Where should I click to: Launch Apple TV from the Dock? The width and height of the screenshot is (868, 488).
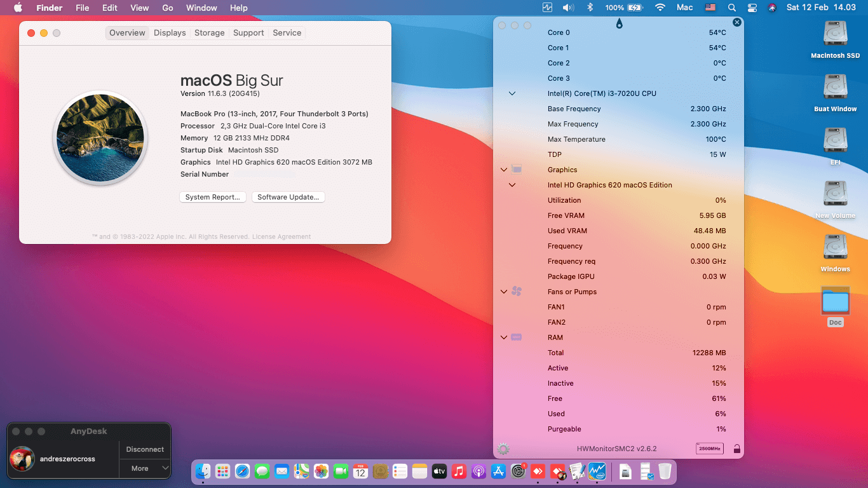pyautogui.click(x=439, y=471)
